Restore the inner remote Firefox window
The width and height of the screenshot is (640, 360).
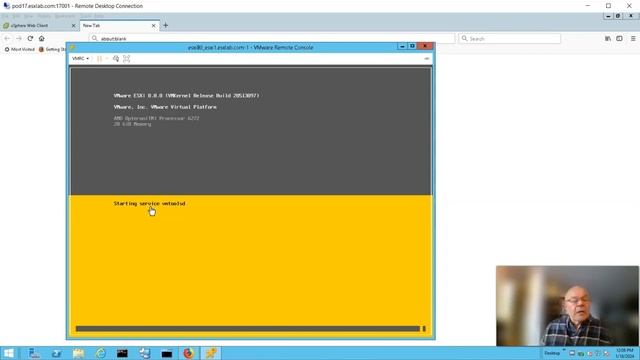click(618, 16)
